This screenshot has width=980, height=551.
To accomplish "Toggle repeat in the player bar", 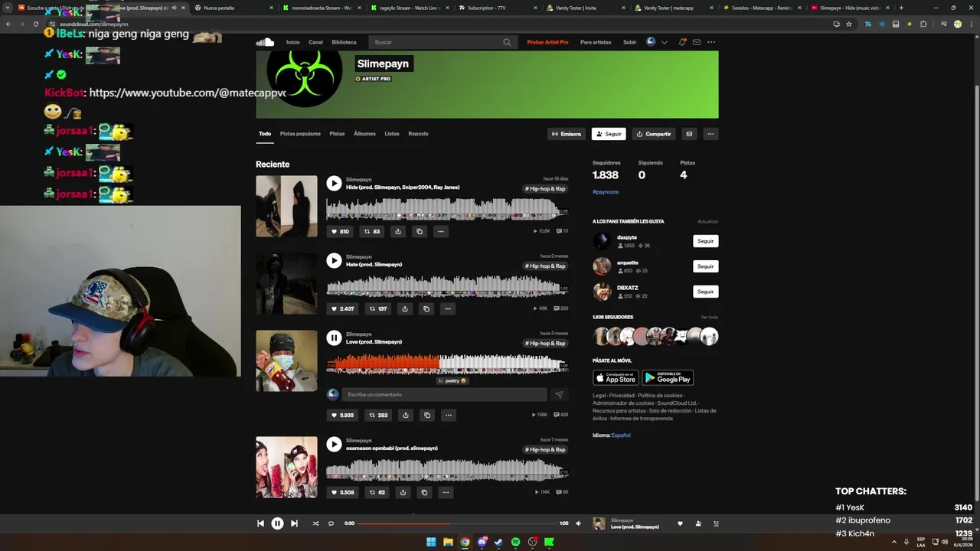I will pyautogui.click(x=331, y=523).
